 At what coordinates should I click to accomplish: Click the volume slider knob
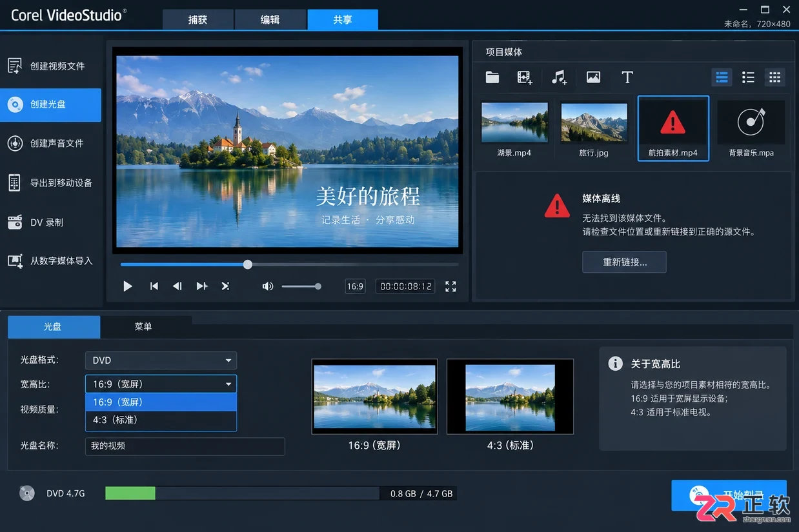click(x=318, y=286)
